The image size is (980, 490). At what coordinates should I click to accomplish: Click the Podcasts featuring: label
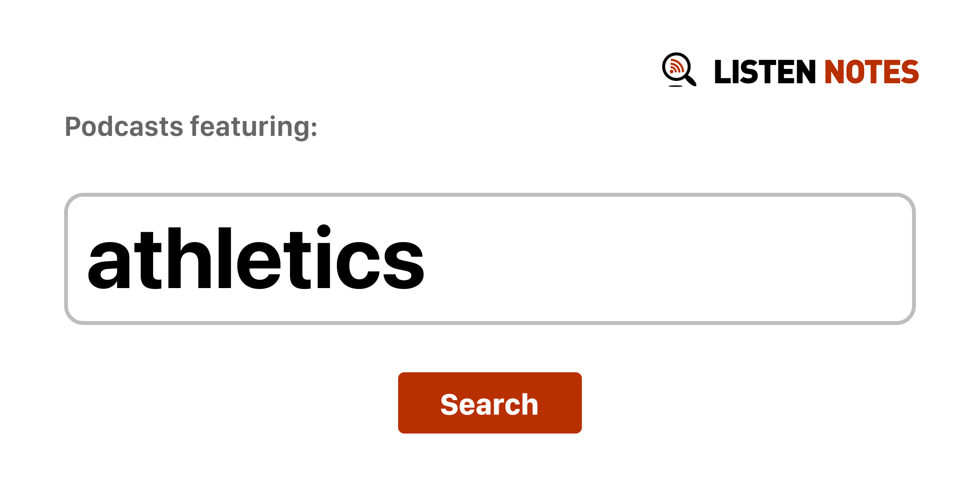[191, 127]
